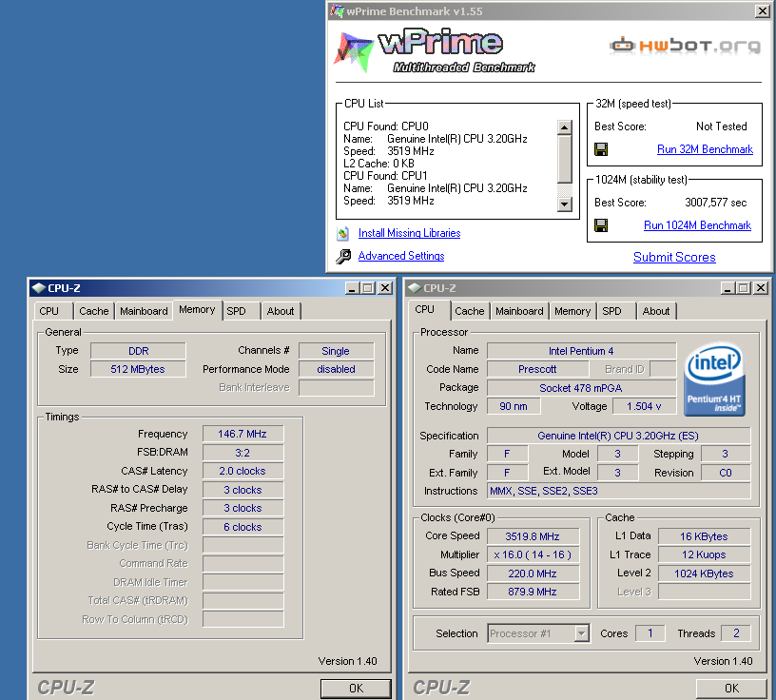Click OK in the right CPU-Z window
Viewport: 776px width, 700px height.
(731, 689)
